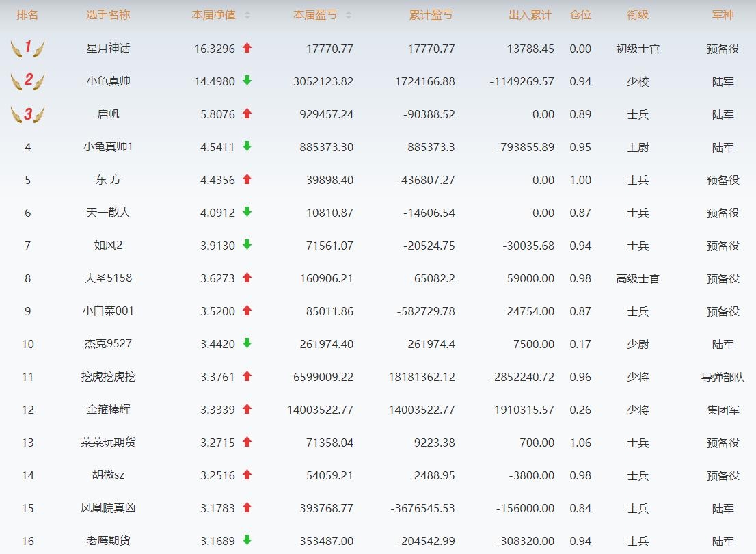Select rank title 高级士官
The image size is (756, 554).
point(637,278)
